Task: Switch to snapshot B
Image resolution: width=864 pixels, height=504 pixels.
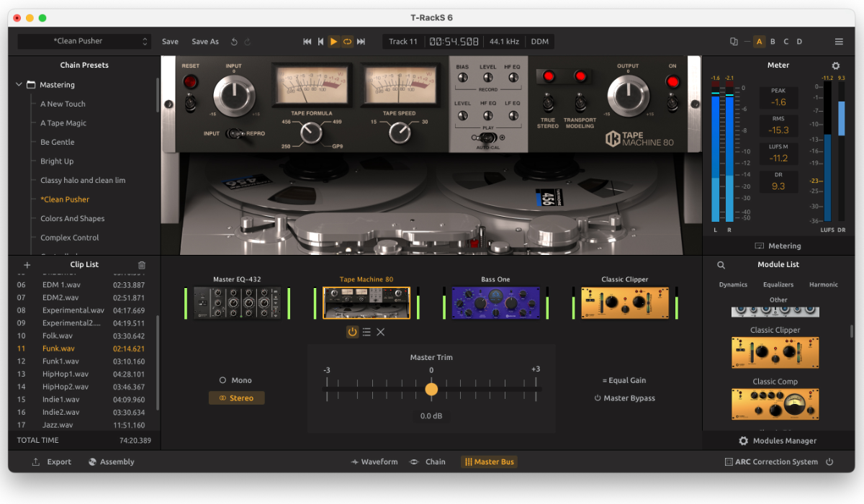Action: coord(773,42)
